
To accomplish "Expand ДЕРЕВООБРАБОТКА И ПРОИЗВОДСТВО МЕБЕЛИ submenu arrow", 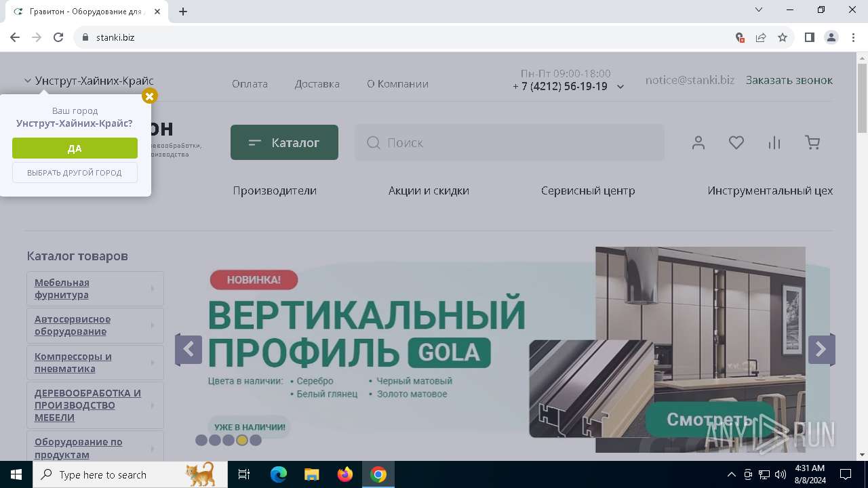I will click(x=152, y=405).
